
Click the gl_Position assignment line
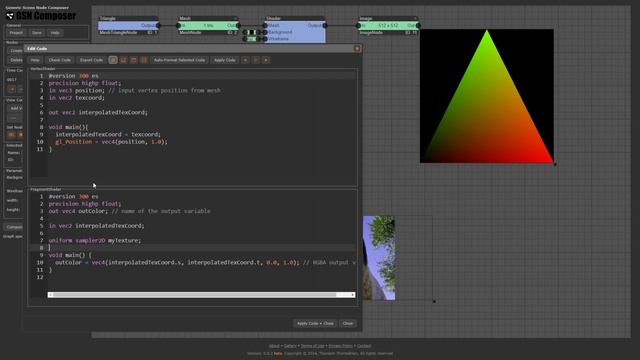111,142
